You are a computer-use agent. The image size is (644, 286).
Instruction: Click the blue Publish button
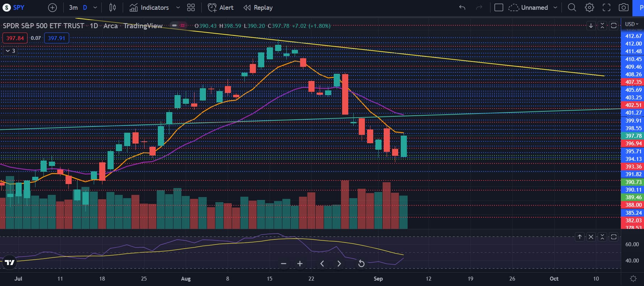[639, 8]
